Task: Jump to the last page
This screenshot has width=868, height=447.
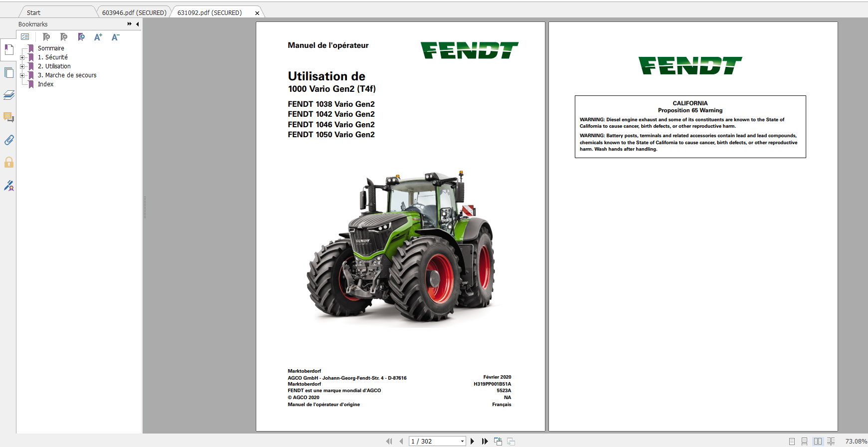Action: 485,441
